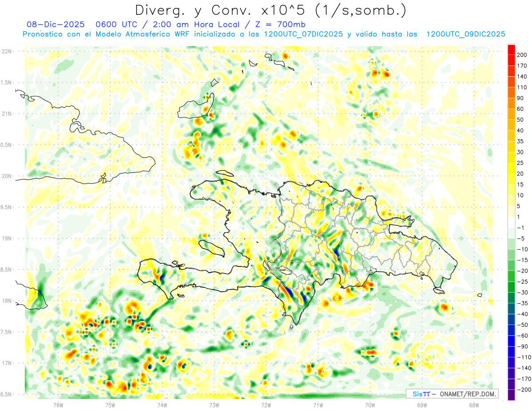Click the '68W' longitude label

(474, 405)
